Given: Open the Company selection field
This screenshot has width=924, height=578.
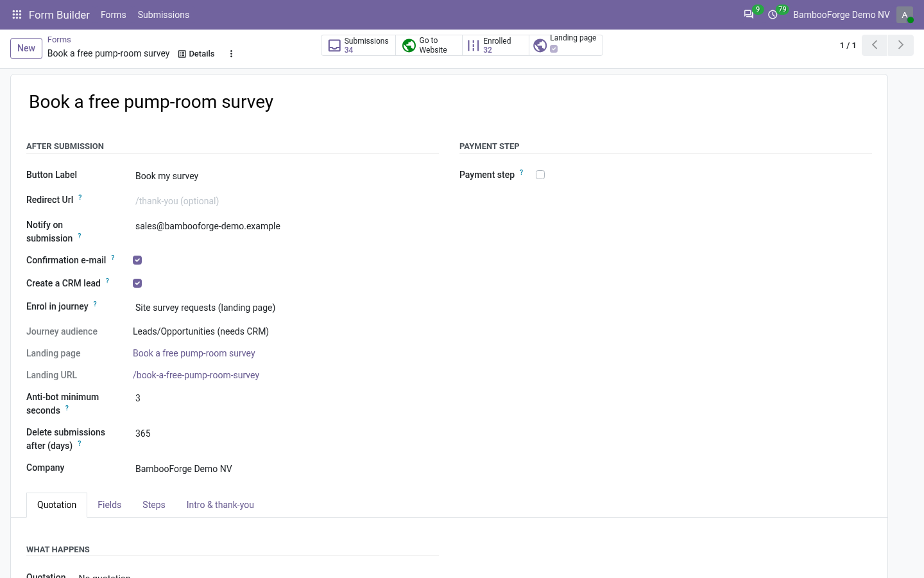Looking at the screenshot, I should click(286, 469).
